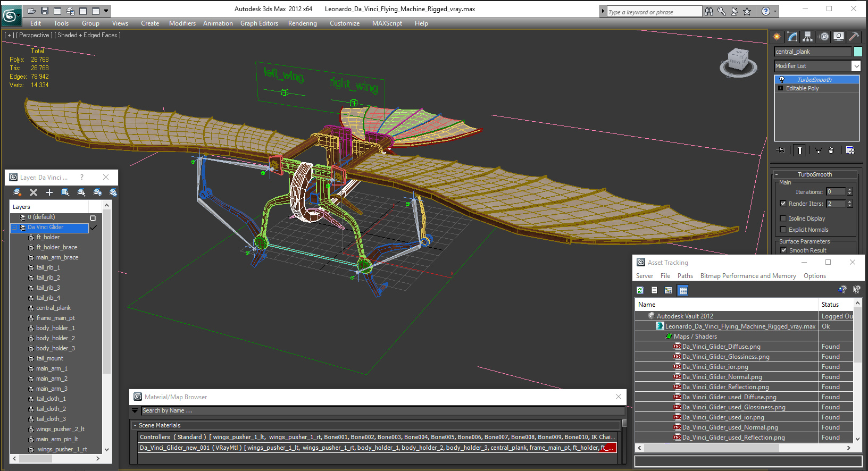Click the Save File floppy icon
The height and width of the screenshot is (471, 868).
tap(45, 11)
